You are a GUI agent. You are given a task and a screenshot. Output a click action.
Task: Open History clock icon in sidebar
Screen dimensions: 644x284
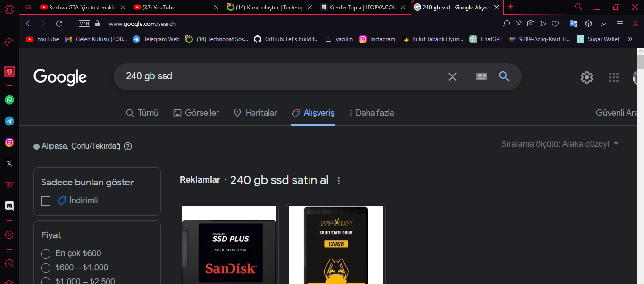pos(9,263)
